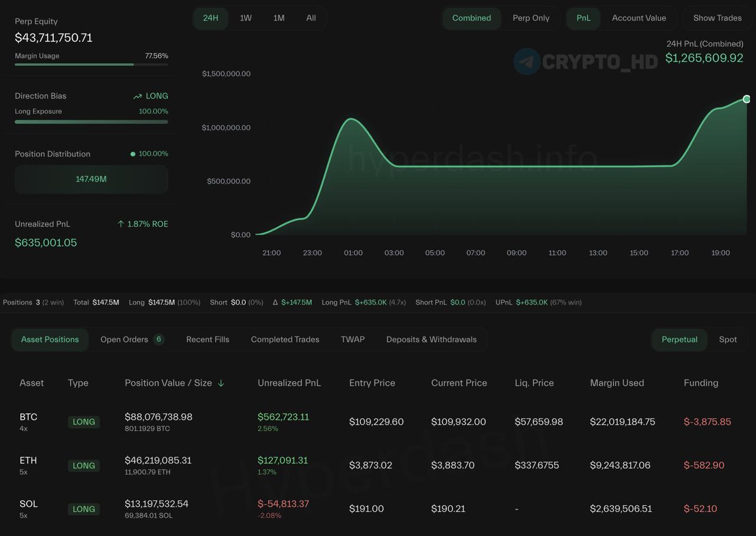Click the ROE up arrow icon
The width and height of the screenshot is (756, 536).
(x=120, y=224)
